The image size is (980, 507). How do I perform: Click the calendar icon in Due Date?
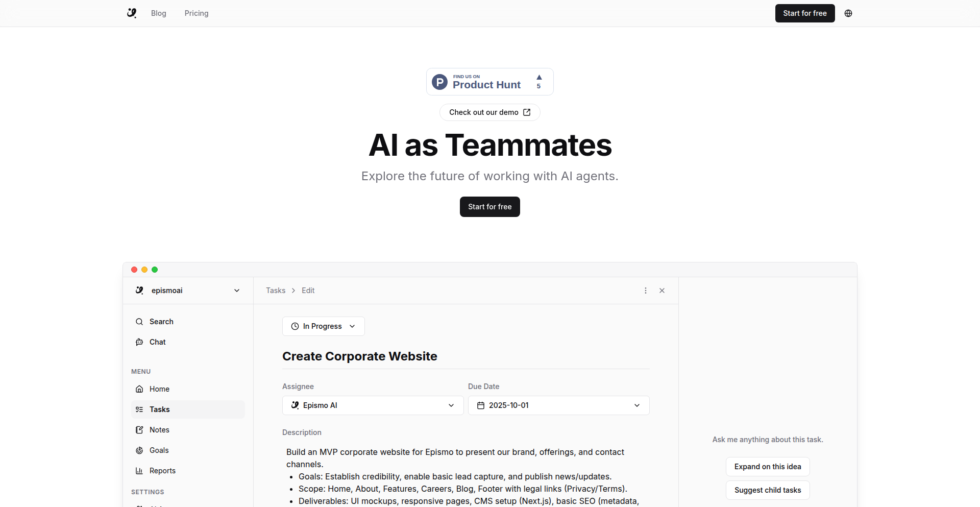[481, 405]
